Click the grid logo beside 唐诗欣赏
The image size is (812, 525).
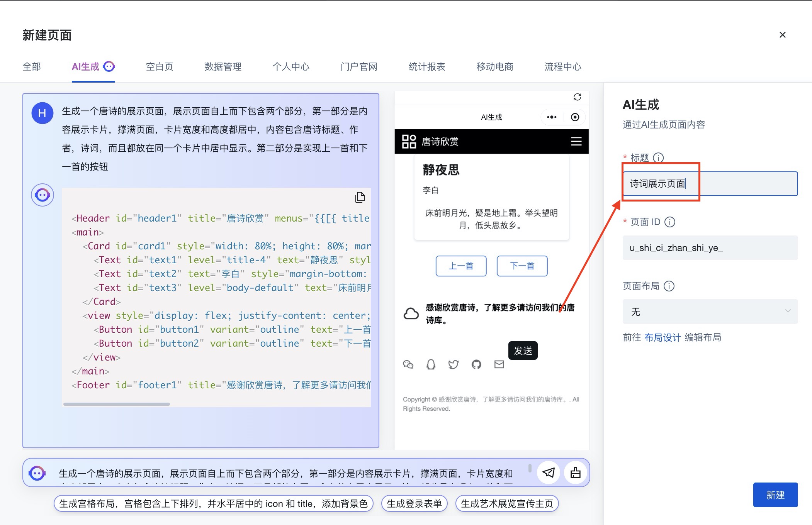[409, 141]
